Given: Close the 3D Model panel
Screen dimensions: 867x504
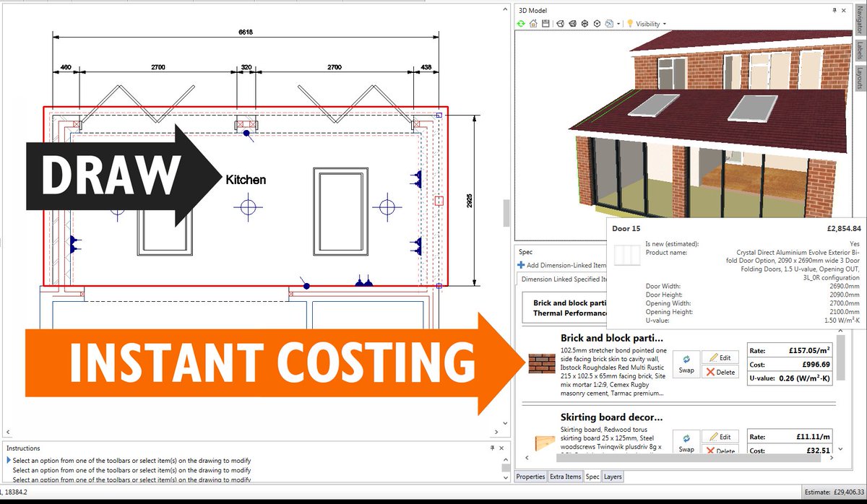Looking at the screenshot, I should pyautogui.click(x=844, y=10).
